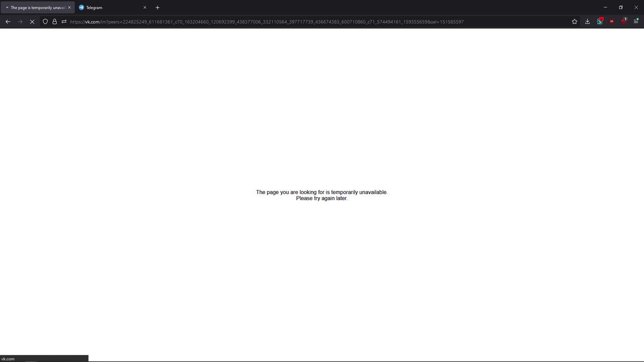The height and width of the screenshot is (362, 644).
Task: Open the uBlock Origin extension popup
Action: [612, 22]
